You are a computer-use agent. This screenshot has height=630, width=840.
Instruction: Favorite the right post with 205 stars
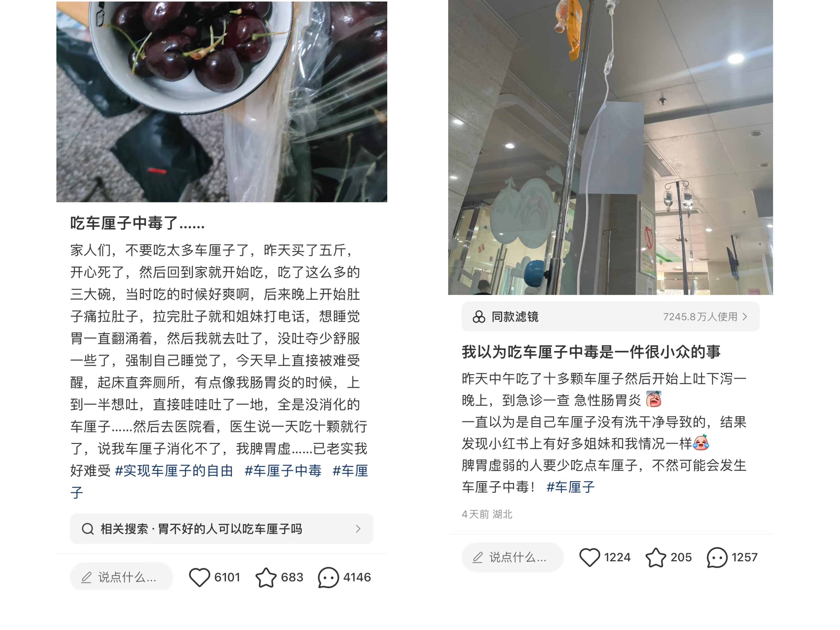(656, 557)
